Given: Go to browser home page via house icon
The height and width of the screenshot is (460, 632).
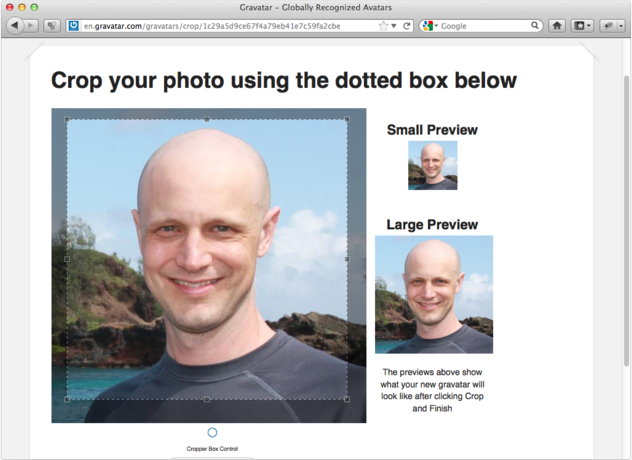Looking at the screenshot, I should click(x=557, y=26).
